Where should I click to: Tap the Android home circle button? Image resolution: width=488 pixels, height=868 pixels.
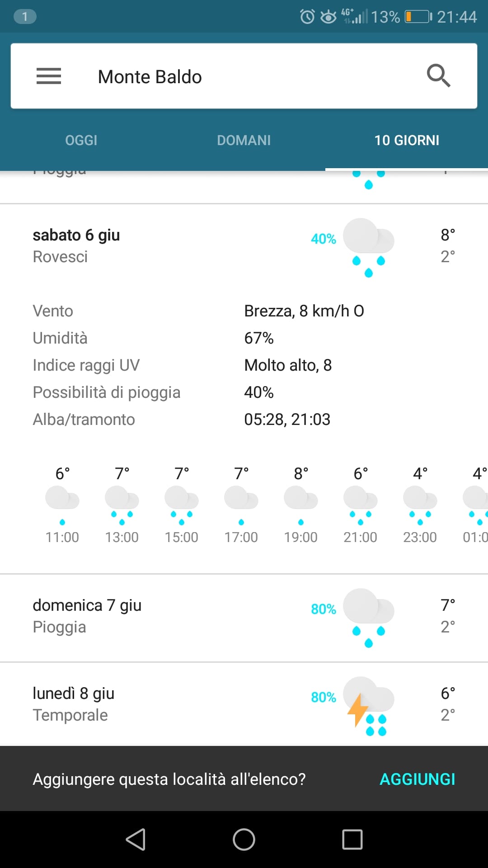(x=244, y=840)
